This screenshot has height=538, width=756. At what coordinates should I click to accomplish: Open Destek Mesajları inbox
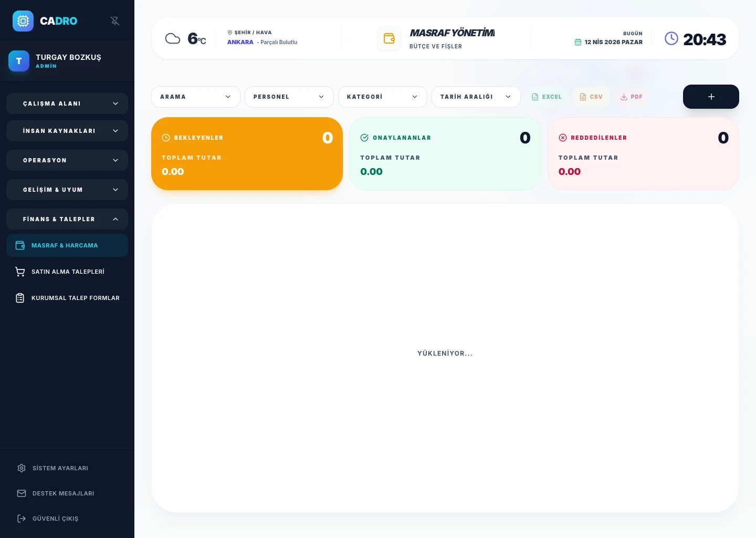(x=67, y=493)
